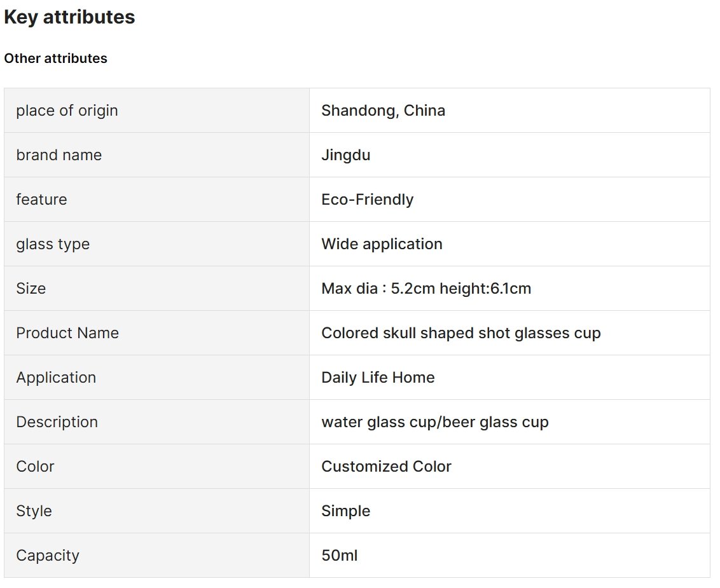Click the feature row label
Image resolution: width=720 pixels, height=588 pixels.
41,200
